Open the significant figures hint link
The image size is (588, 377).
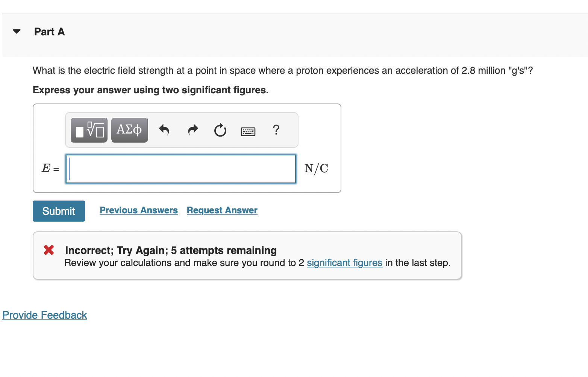click(344, 263)
